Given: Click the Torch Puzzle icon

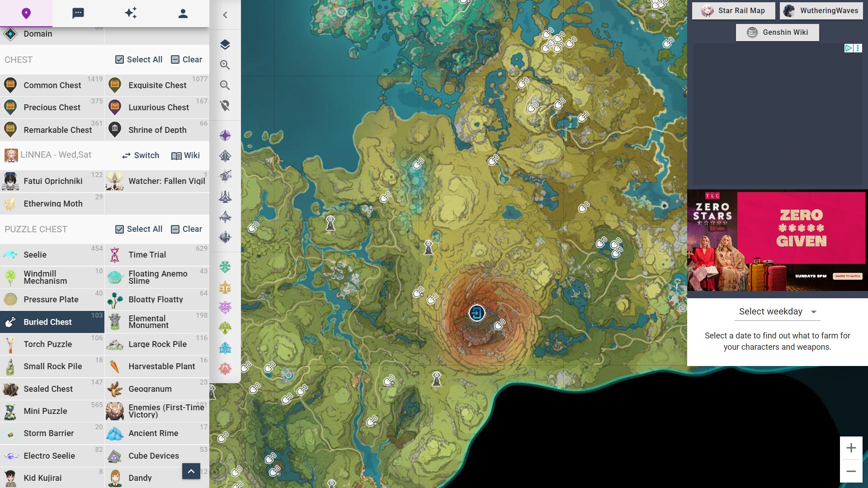Looking at the screenshot, I should pos(10,344).
